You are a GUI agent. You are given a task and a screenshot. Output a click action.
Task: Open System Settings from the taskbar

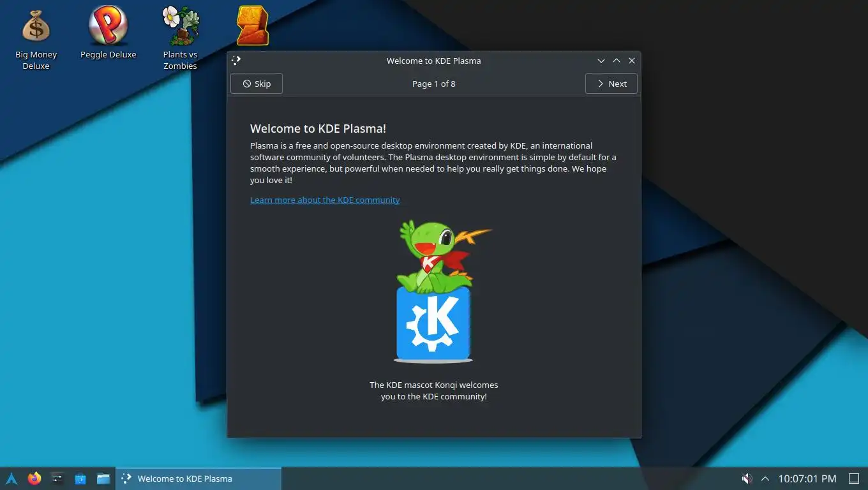(57, 479)
